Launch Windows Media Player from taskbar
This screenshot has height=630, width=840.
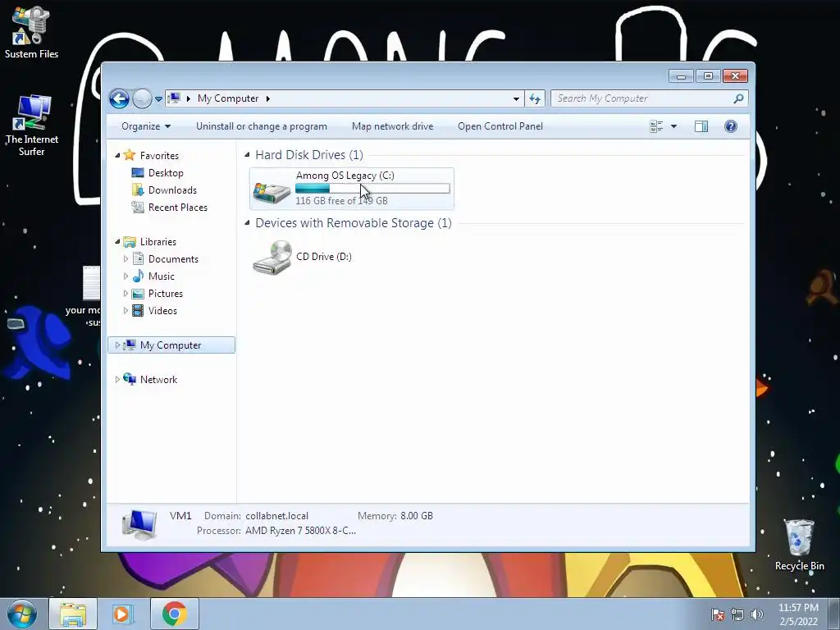coord(122,614)
